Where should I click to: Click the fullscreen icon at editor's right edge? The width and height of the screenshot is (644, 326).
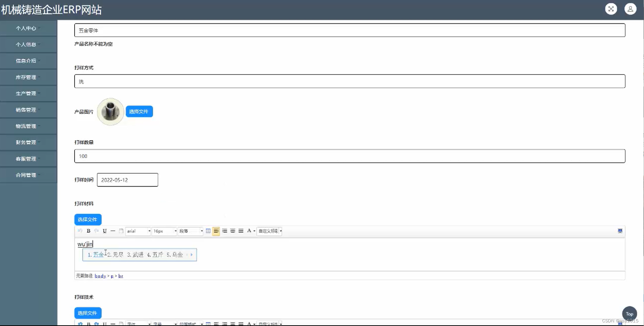pos(620,231)
